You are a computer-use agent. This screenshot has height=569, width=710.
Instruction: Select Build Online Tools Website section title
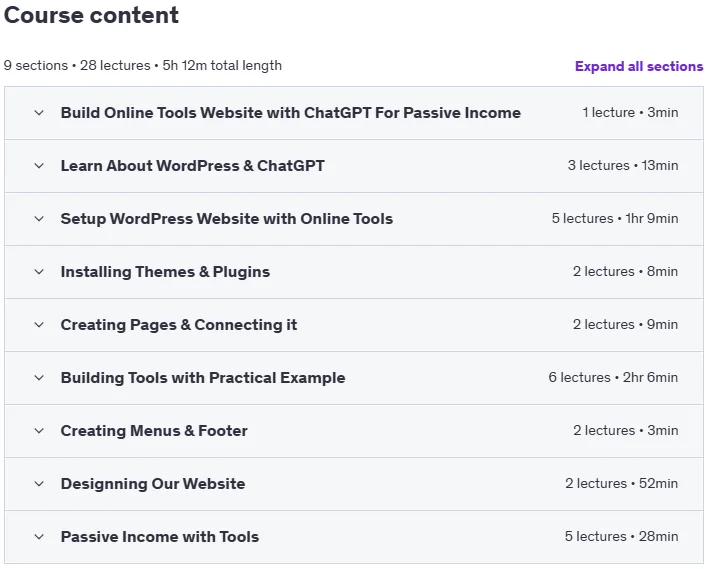tap(291, 113)
